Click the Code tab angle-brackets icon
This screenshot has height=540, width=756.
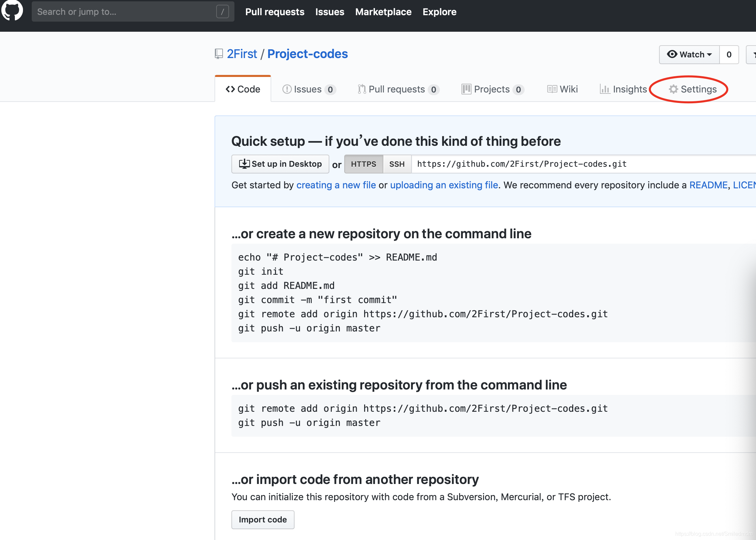click(230, 89)
